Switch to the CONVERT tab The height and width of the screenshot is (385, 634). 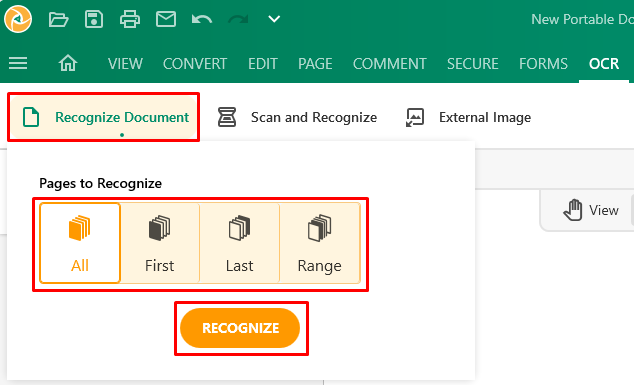(195, 63)
